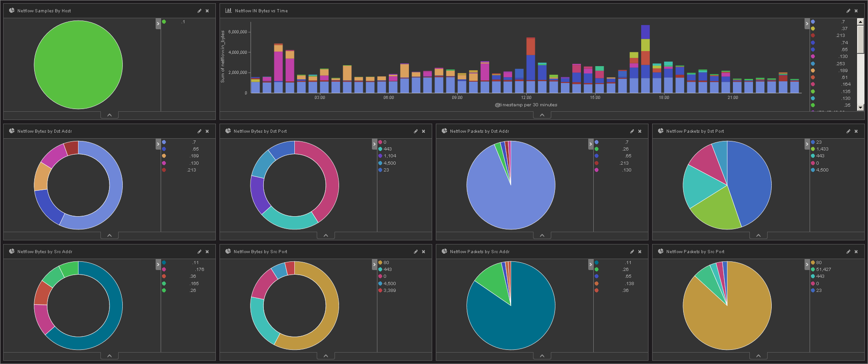This screenshot has height=364, width=868.
Task: Collapse the legend of Netflow Bytes by Dst Addr
Action: pos(158,144)
